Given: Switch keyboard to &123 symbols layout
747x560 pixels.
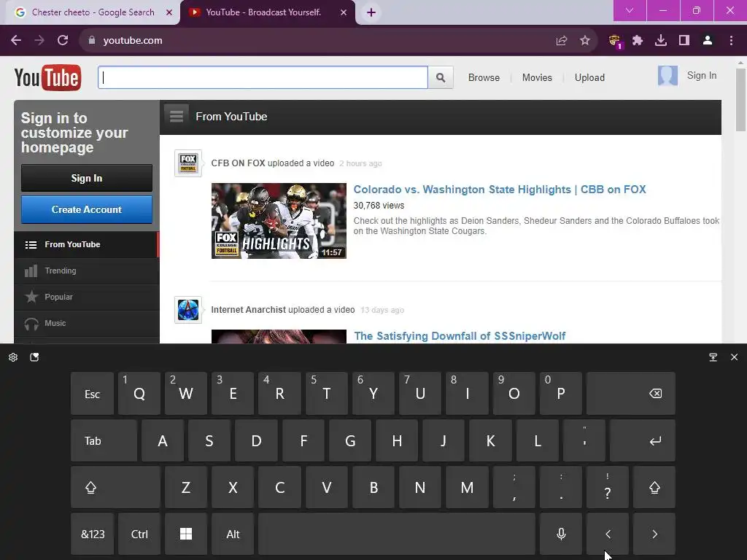Looking at the screenshot, I should [x=93, y=534].
